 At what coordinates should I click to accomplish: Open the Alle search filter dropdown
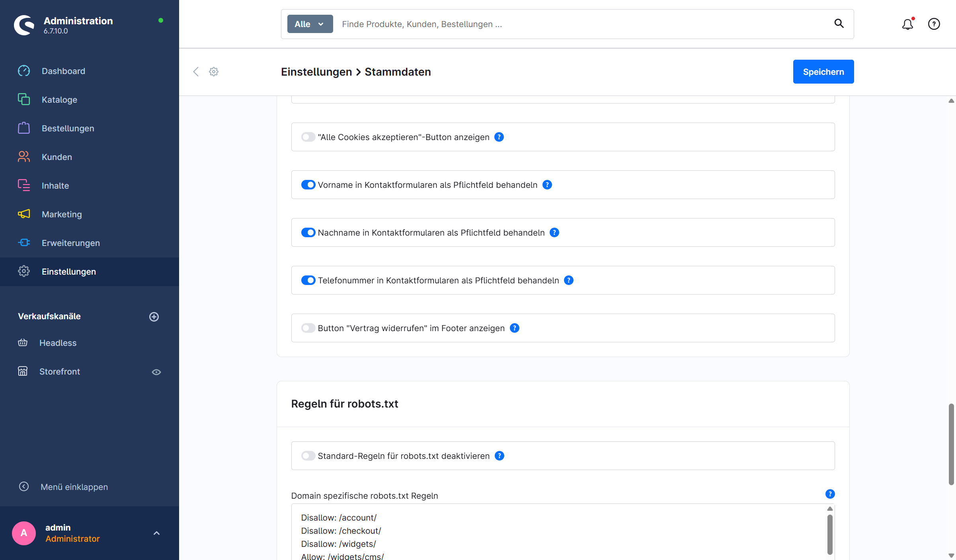pyautogui.click(x=310, y=24)
